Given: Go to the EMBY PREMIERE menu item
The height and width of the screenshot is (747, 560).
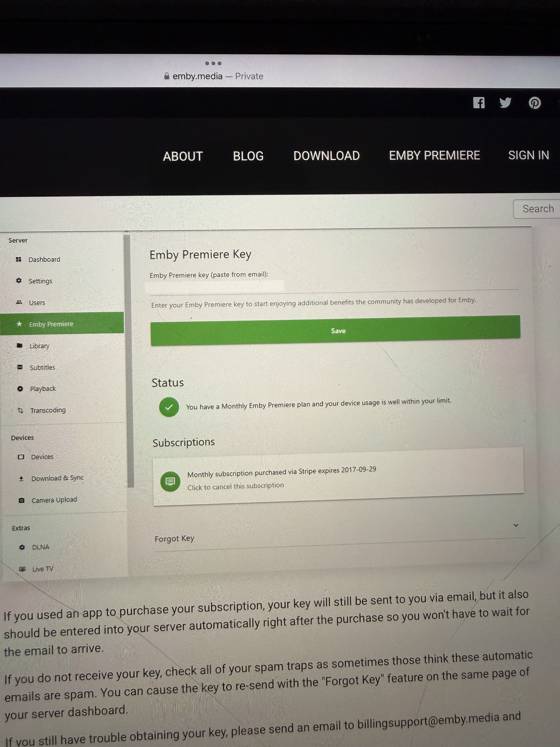Looking at the screenshot, I should pos(434,155).
